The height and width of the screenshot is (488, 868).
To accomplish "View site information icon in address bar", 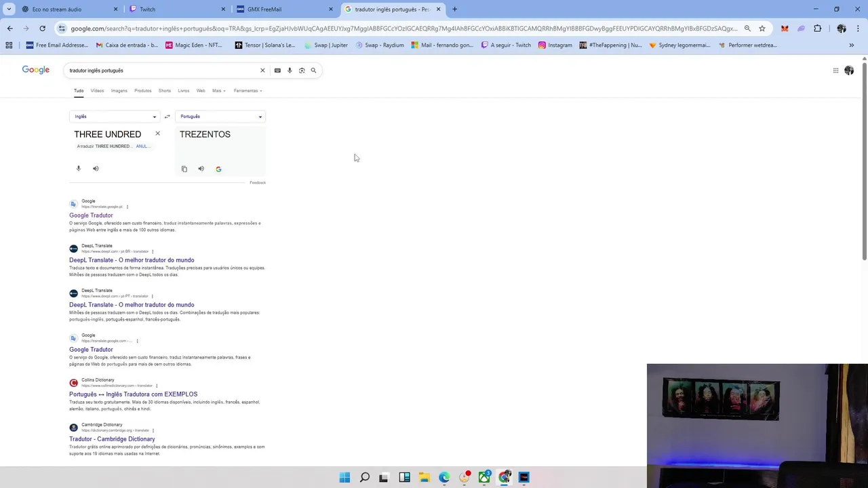I will 62,28.
